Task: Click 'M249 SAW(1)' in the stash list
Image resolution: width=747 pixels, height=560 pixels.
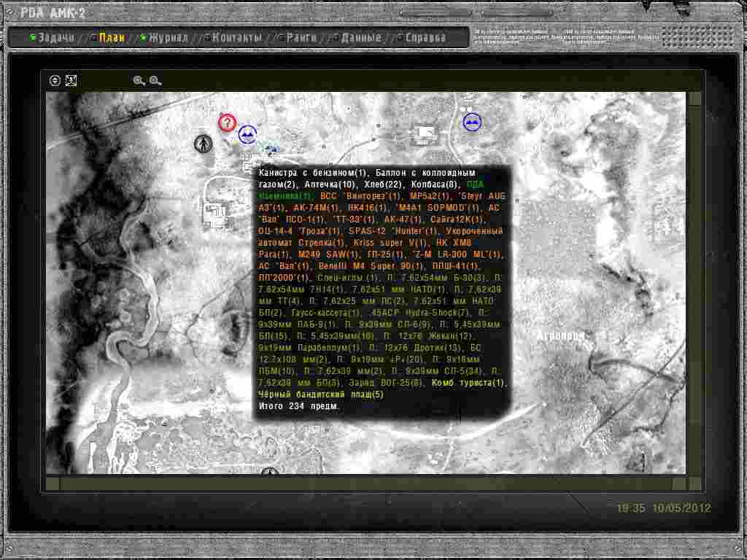Action: point(329,254)
